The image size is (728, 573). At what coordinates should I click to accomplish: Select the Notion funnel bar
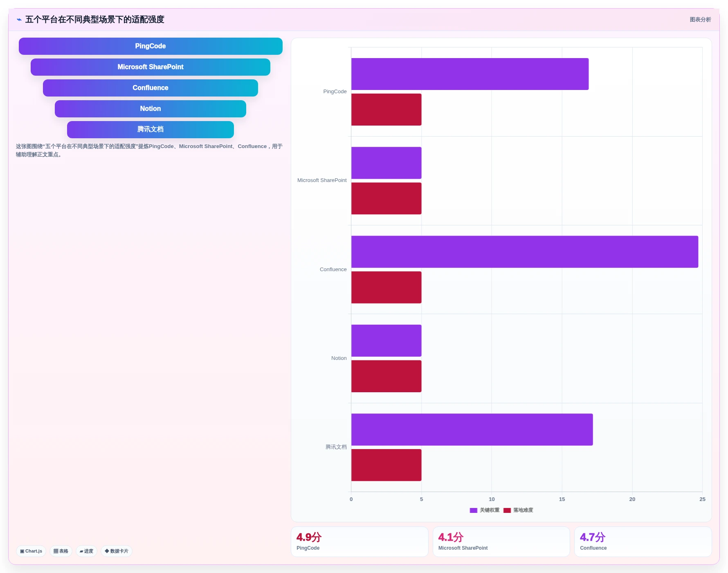coord(151,109)
